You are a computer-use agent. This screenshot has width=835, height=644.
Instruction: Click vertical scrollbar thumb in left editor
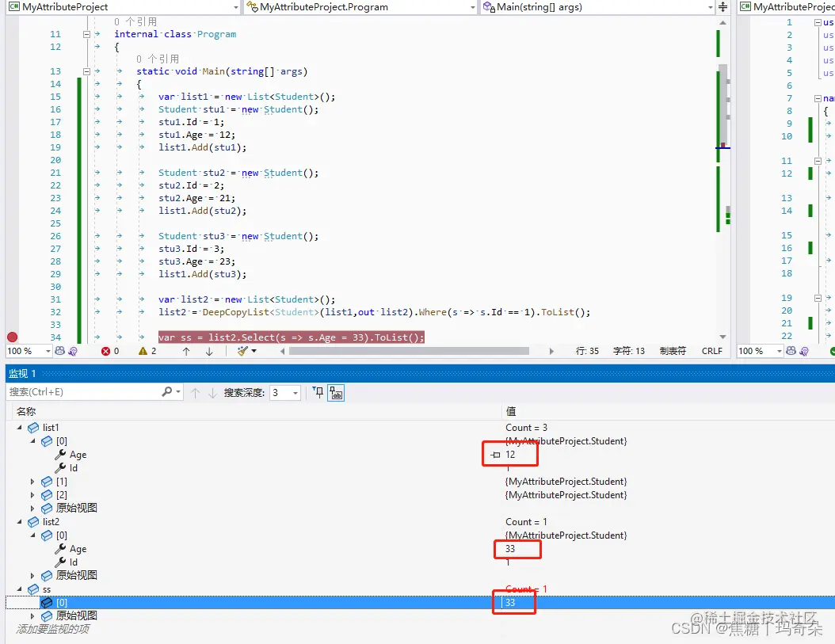click(x=723, y=106)
